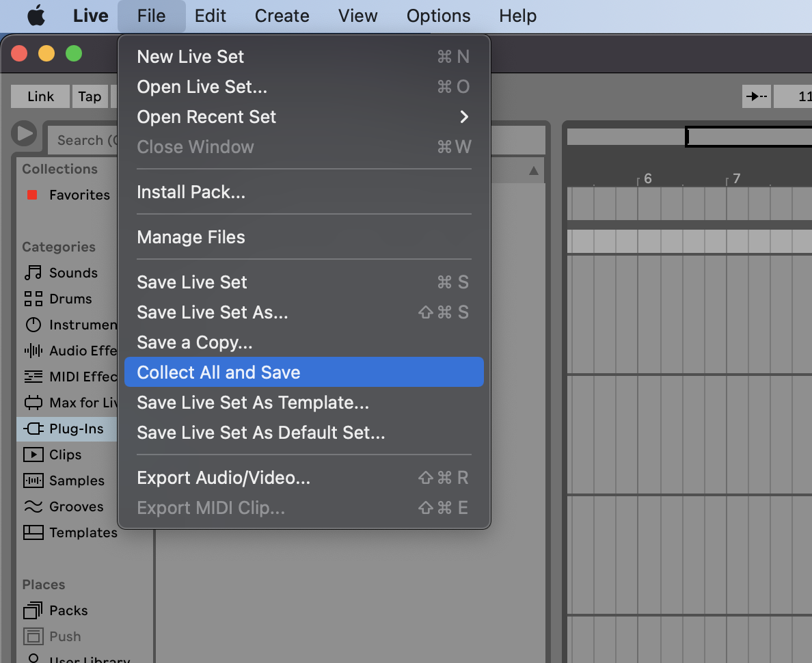Open Push in Places

click(x=85, y=636)
